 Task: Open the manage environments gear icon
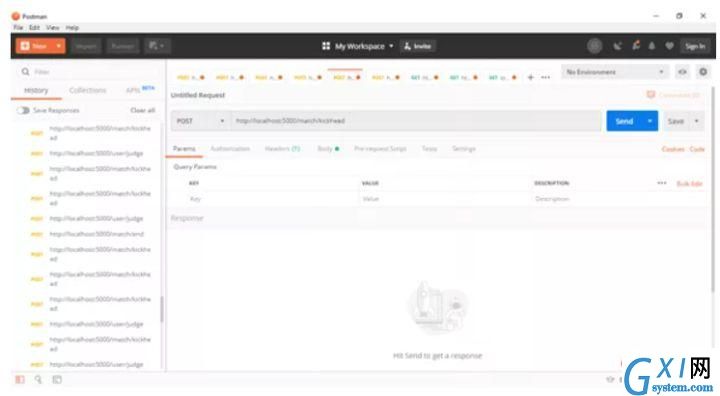tap(703, 72)
